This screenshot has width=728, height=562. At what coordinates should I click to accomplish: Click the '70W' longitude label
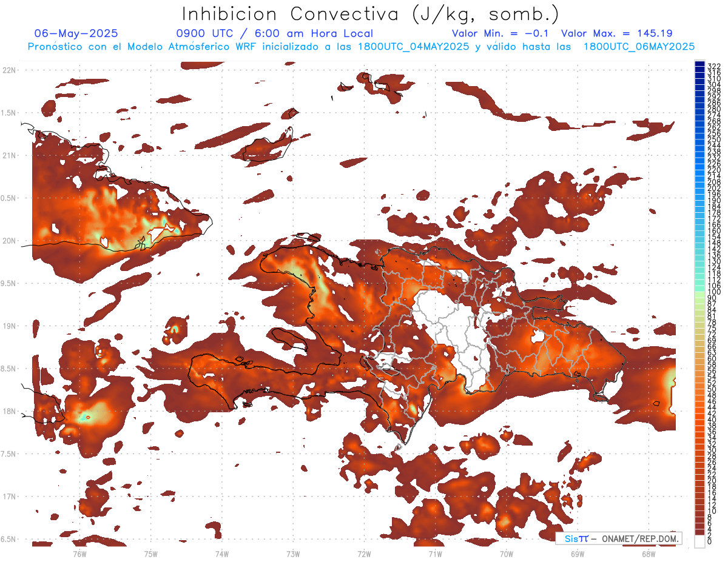pos(507,554)
